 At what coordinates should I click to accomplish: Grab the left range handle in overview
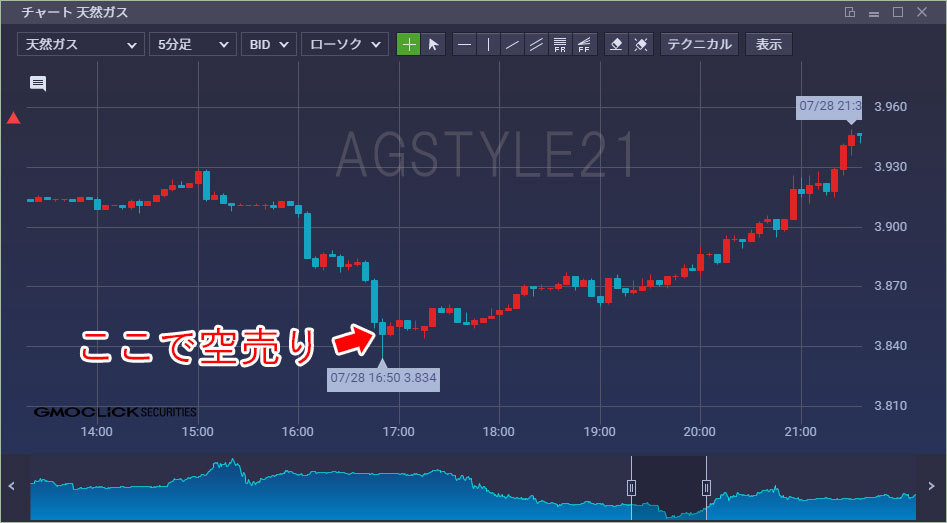tap(631, 487)
